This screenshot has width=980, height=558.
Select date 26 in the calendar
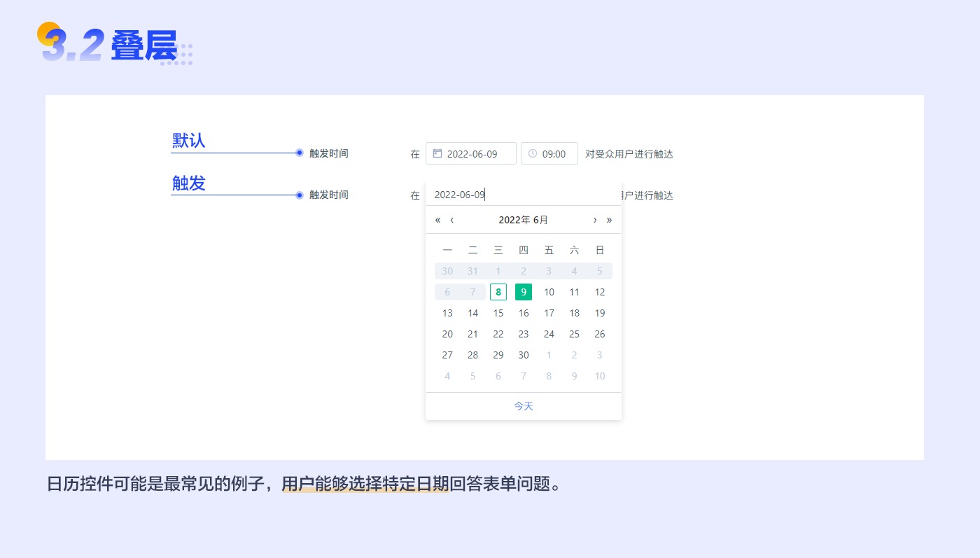[600, 334]
